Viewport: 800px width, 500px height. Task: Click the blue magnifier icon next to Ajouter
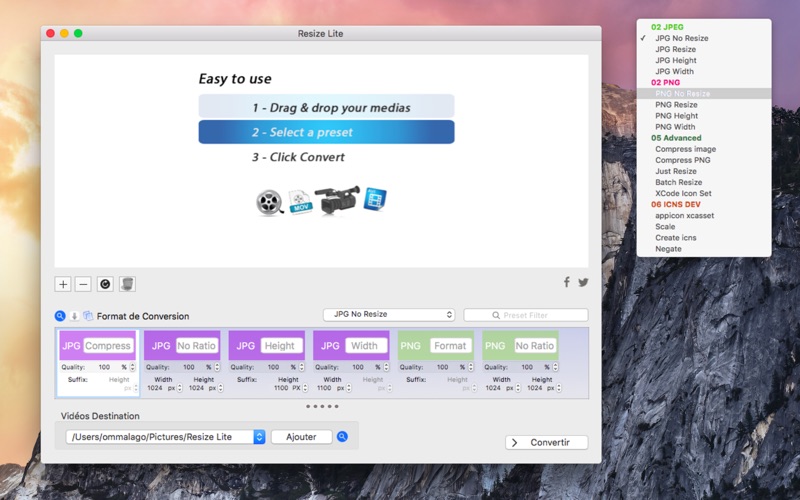(343, 437)
